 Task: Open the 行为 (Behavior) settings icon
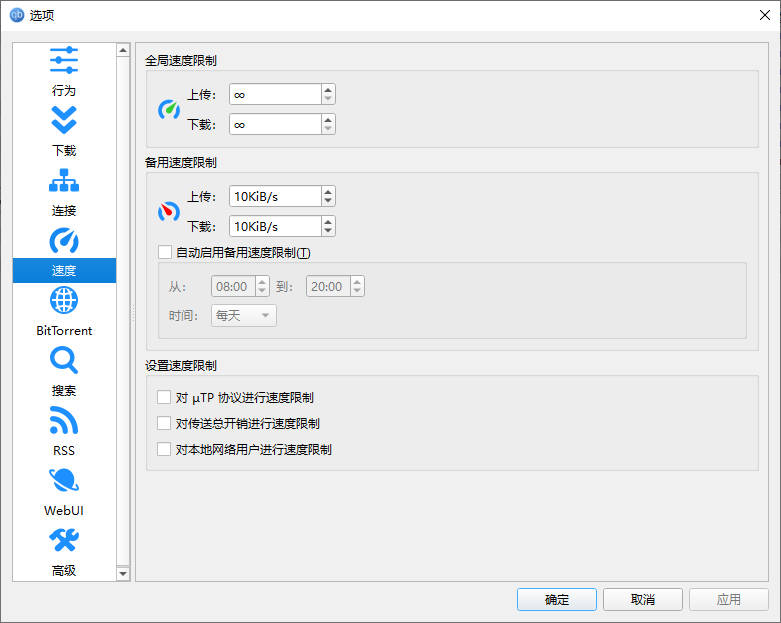pos(64,60)
